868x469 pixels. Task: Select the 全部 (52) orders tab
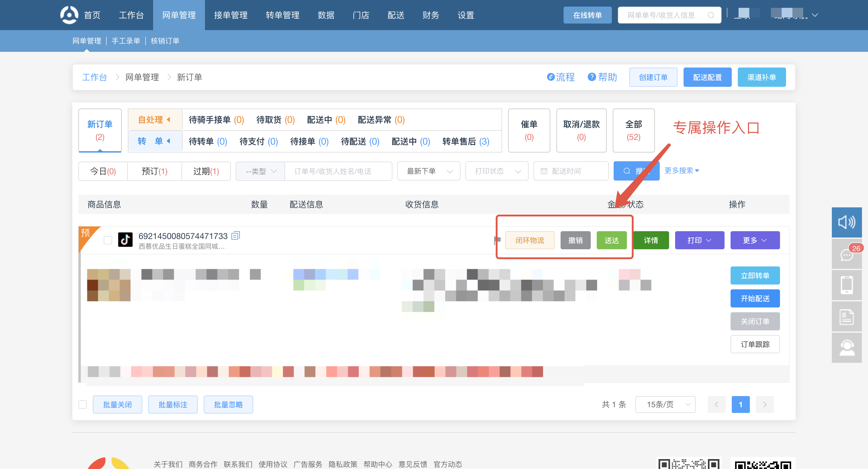(633, 131)
